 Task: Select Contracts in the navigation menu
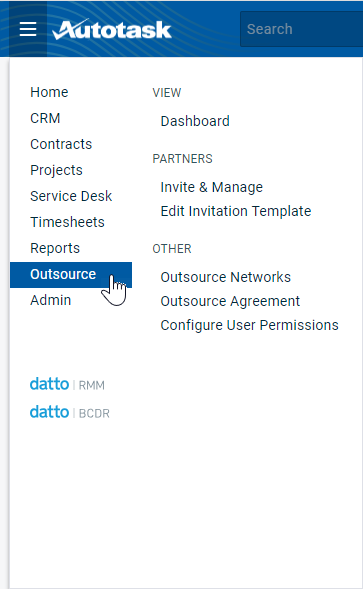click(x=61, y=144)
